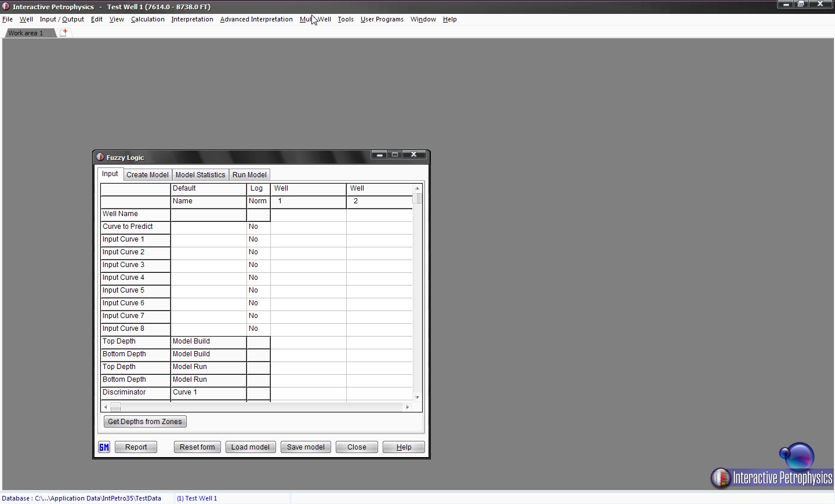This screenshot has width=835, height=504.
Task: Click the Report button
Action: coord(136,447)
